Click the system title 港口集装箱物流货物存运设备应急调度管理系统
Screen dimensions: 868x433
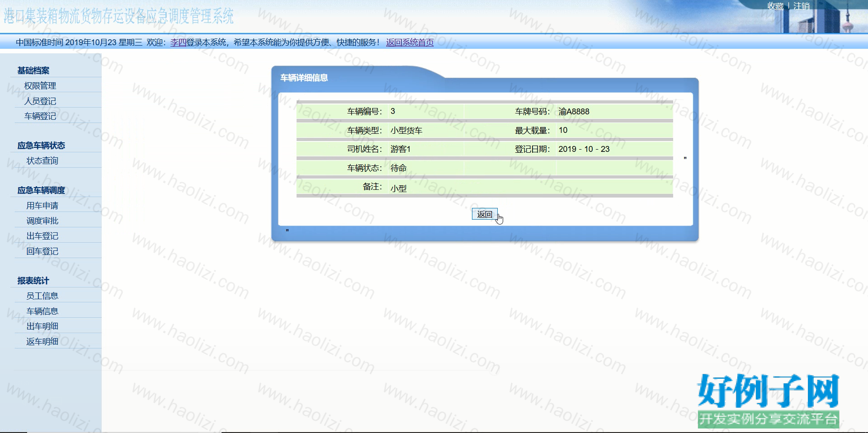point(118,16)
